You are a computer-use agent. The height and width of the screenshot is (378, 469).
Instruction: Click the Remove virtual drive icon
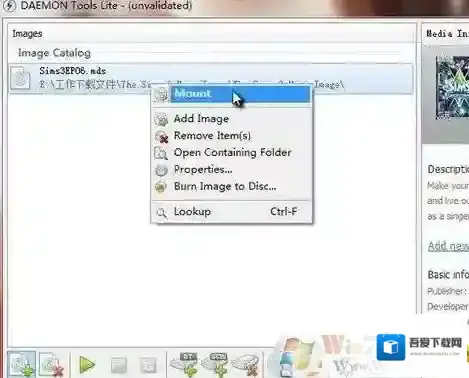click(246, 365)
